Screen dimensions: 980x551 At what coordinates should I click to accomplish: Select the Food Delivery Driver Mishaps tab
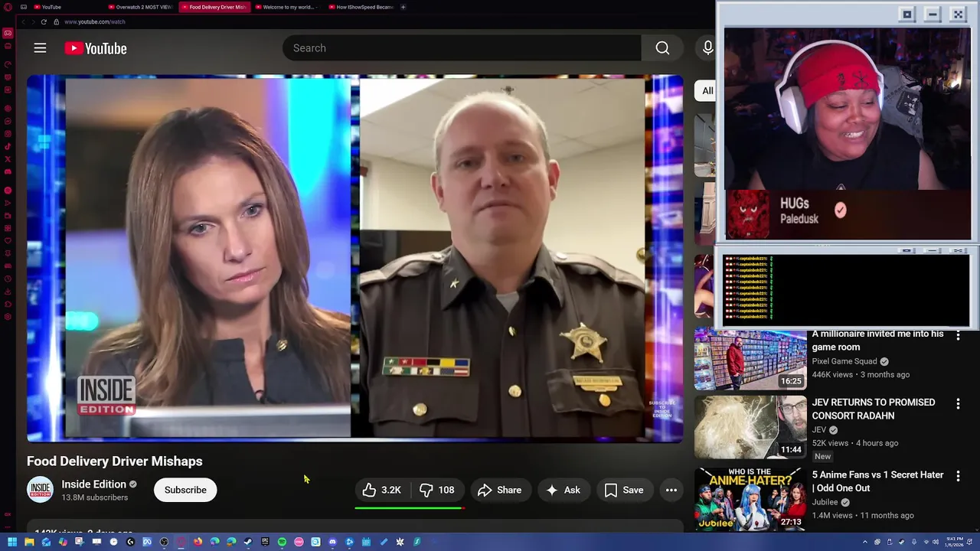(214, 7)
